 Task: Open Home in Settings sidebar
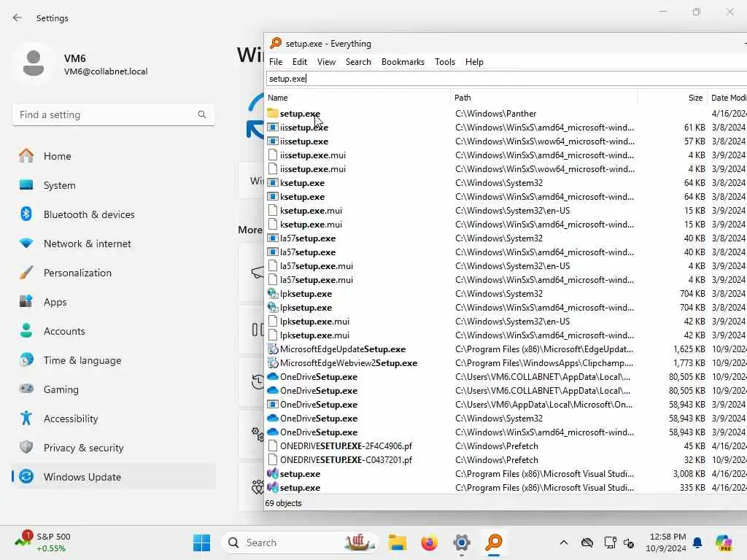coord(113,156)
